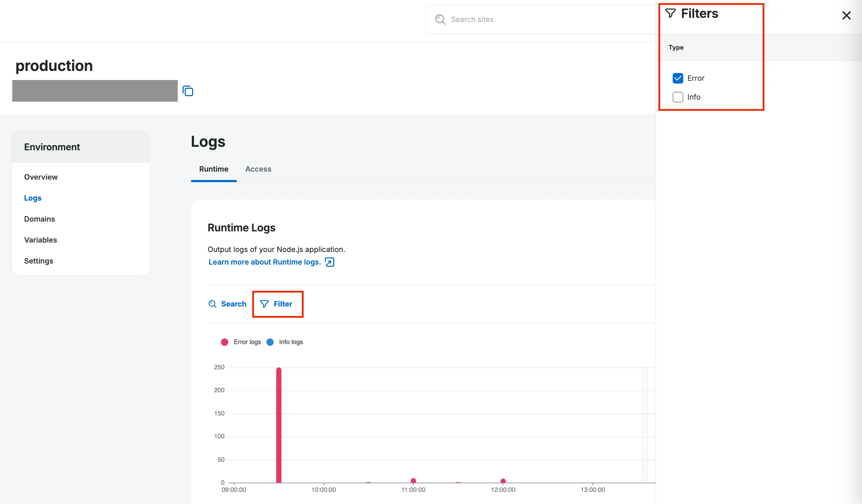The height and width of the screenshot is (504, 862).
Task: Click into the Search sites field
Action: [540, 20]
